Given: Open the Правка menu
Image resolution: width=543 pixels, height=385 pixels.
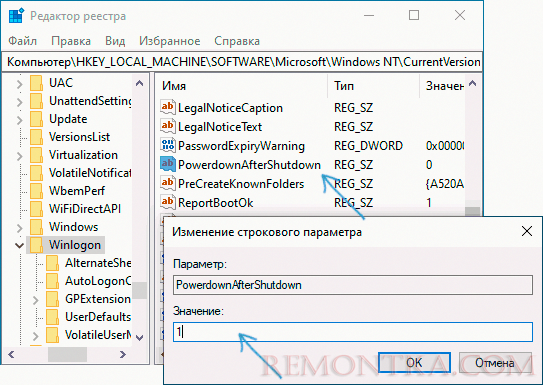Looking at the screenshot, I should pyautogui.click(x=71, y=41).
